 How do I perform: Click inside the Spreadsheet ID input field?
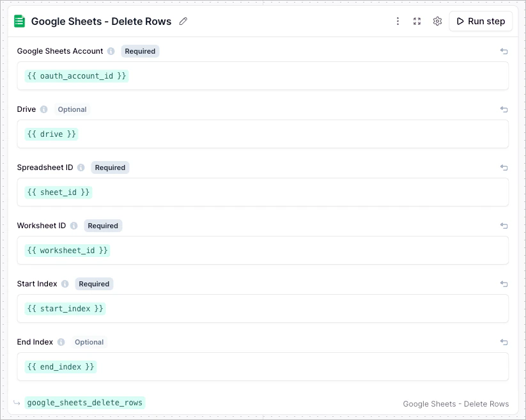coord(256,192)
